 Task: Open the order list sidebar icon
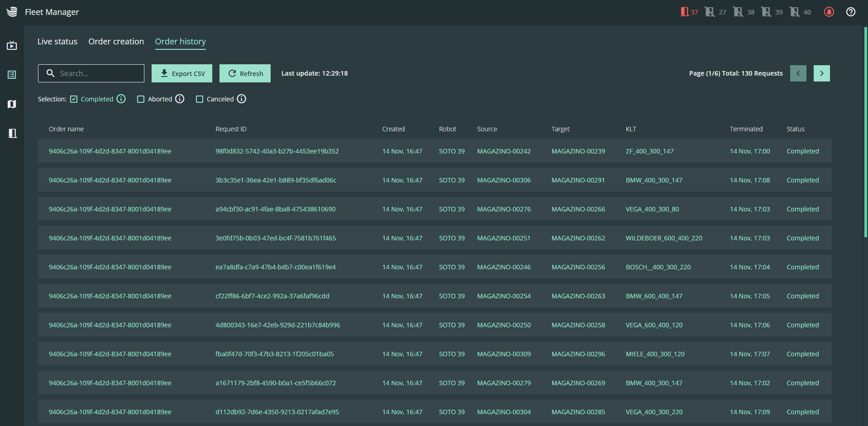(x=12, y=75)
